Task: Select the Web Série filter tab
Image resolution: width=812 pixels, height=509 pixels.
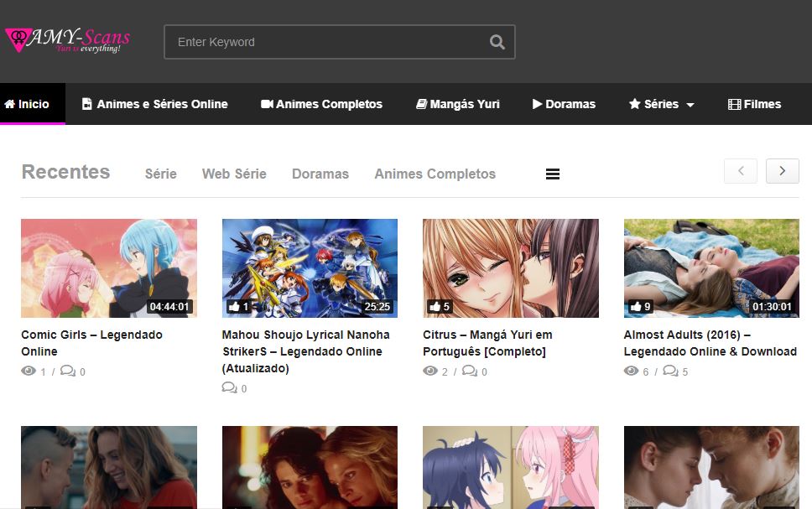Action: pos(234,174)
